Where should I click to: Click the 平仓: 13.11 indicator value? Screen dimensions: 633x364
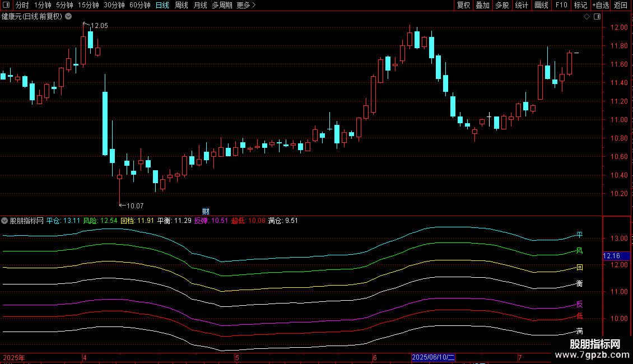(x=63, y=221)
